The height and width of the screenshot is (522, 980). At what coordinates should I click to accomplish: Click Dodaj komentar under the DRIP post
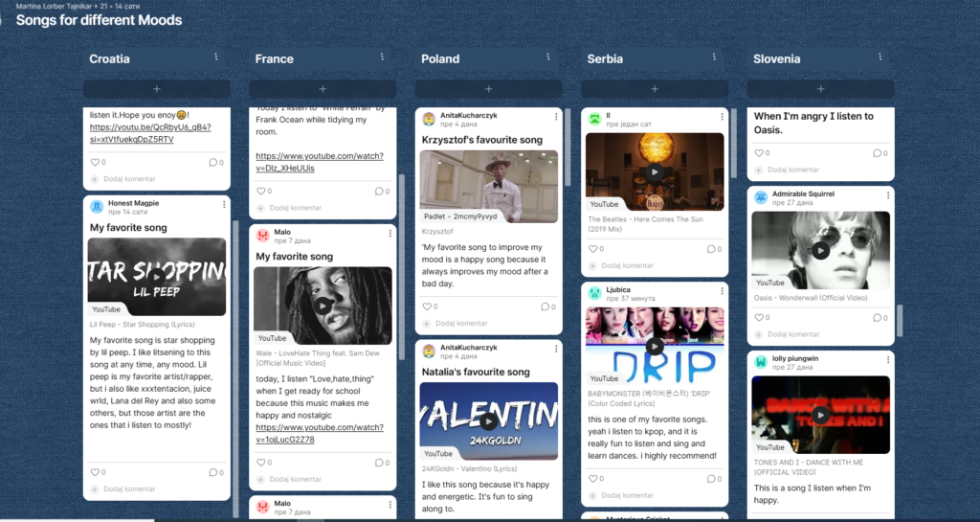coord(627,495)
